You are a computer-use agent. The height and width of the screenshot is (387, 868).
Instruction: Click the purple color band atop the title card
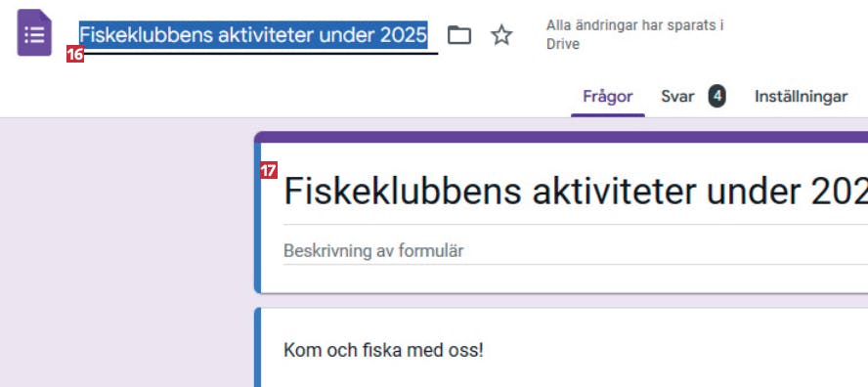561,137
